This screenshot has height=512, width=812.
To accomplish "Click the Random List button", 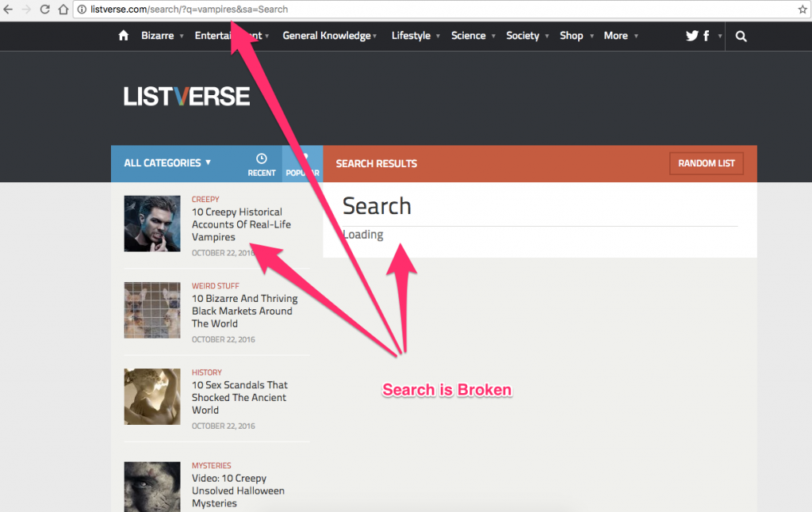I will 706,163.
